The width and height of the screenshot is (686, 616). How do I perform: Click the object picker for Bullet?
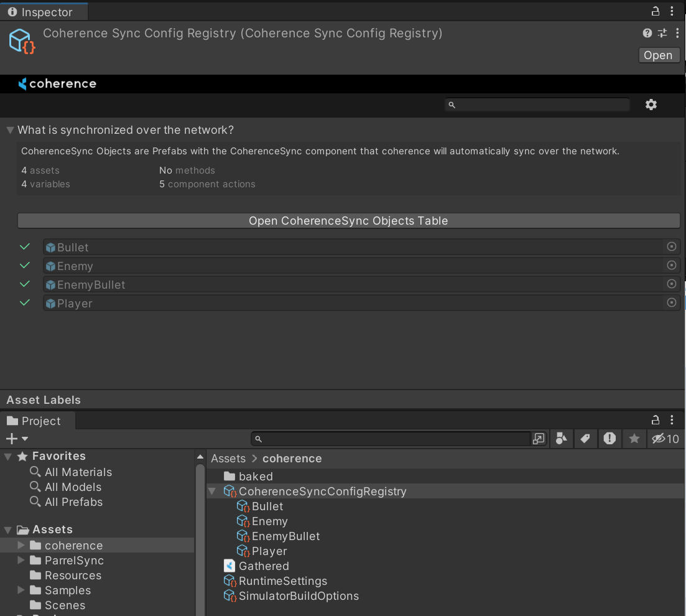coord(671,247)
